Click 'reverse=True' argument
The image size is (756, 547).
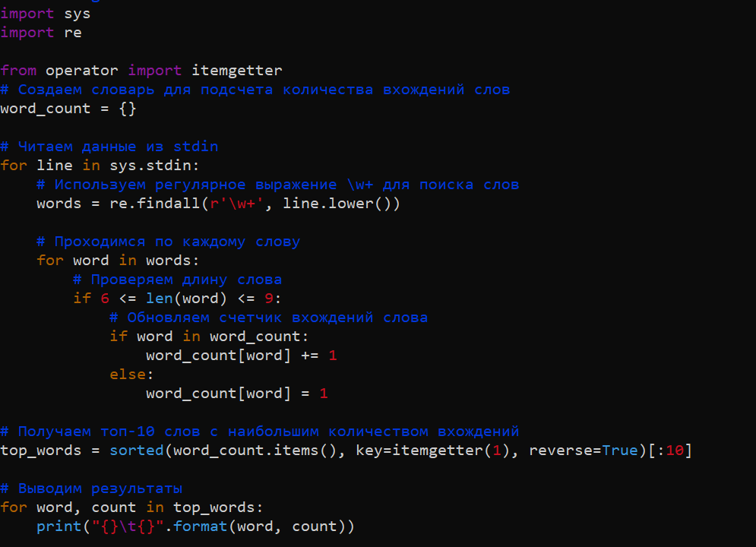click(583, 451)
